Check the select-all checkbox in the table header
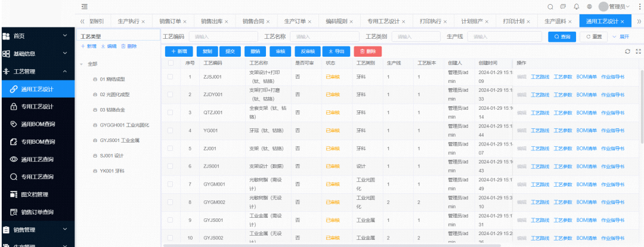The image size is (644, 247). [171, 63]
